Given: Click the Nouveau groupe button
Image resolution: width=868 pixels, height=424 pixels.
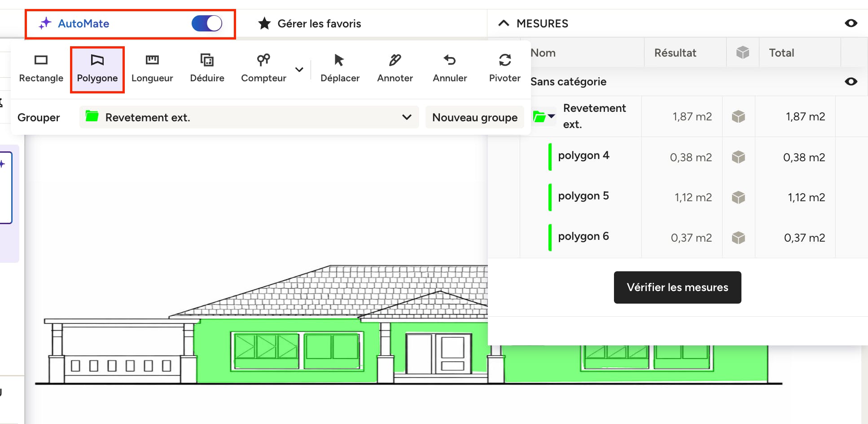Looking at the screenshot, I should tap(474, 117).
